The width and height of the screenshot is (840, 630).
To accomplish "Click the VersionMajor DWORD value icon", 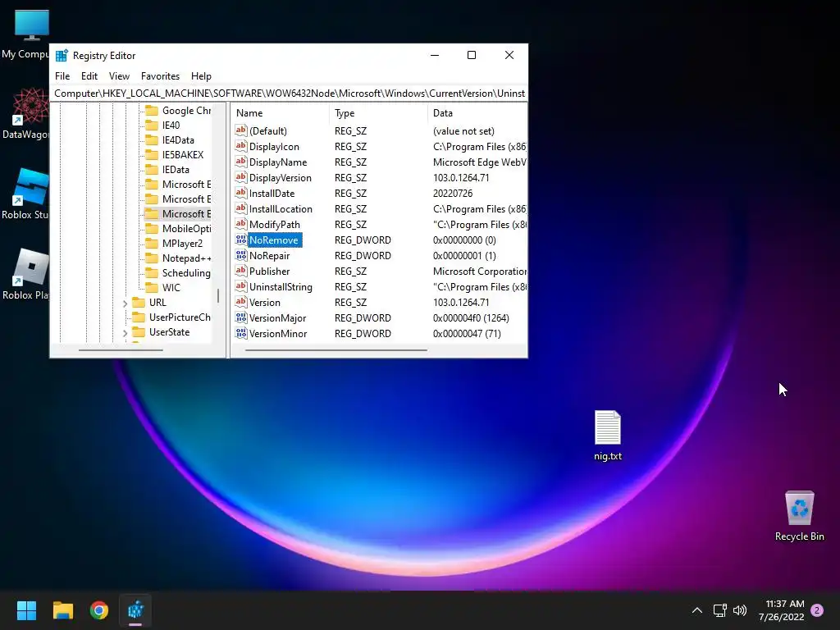I will coord(241,317).
